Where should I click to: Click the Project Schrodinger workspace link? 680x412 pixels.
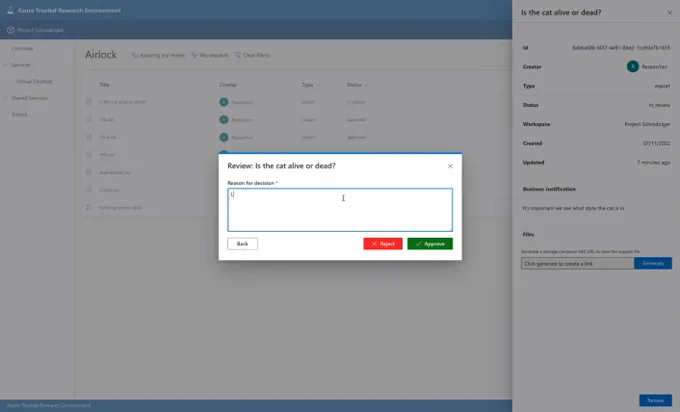[40, 30]
